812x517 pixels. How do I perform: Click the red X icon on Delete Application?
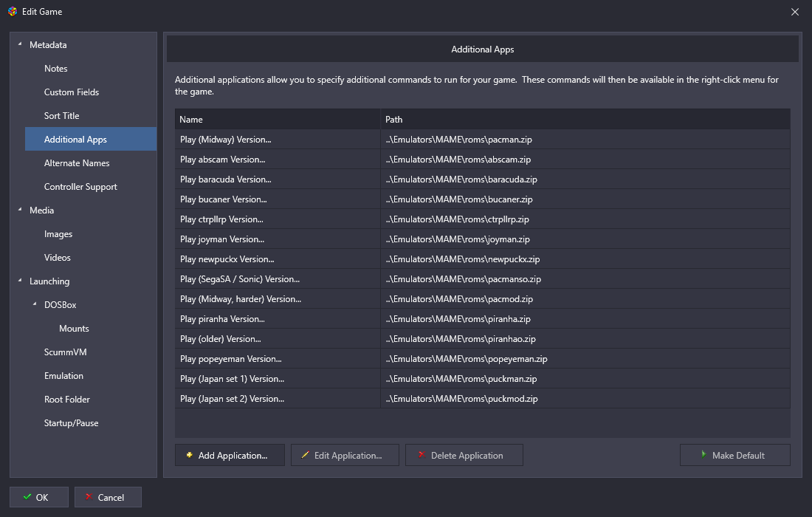click(x=422, y=455)
